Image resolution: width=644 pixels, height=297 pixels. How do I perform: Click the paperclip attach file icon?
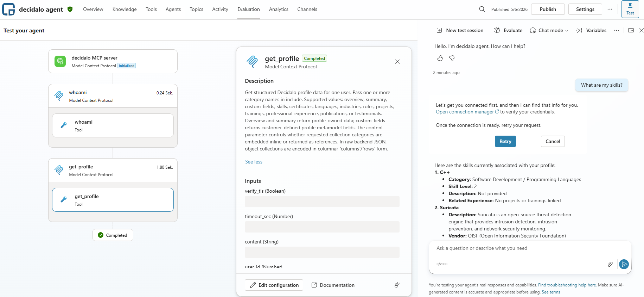coord(610,264)
